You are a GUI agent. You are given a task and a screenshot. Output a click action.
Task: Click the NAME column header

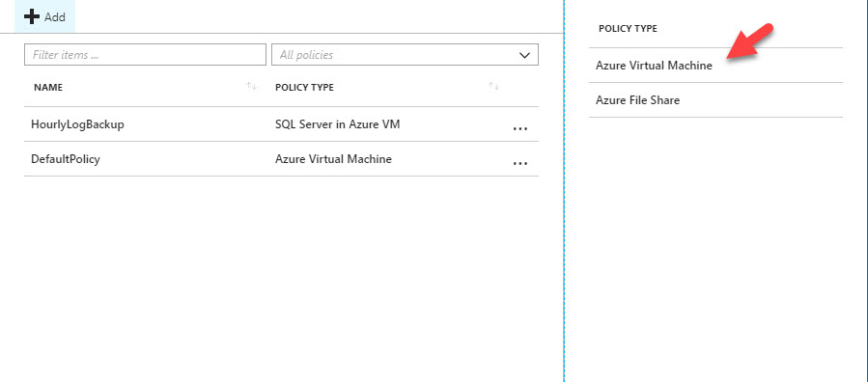pos(48,88)
